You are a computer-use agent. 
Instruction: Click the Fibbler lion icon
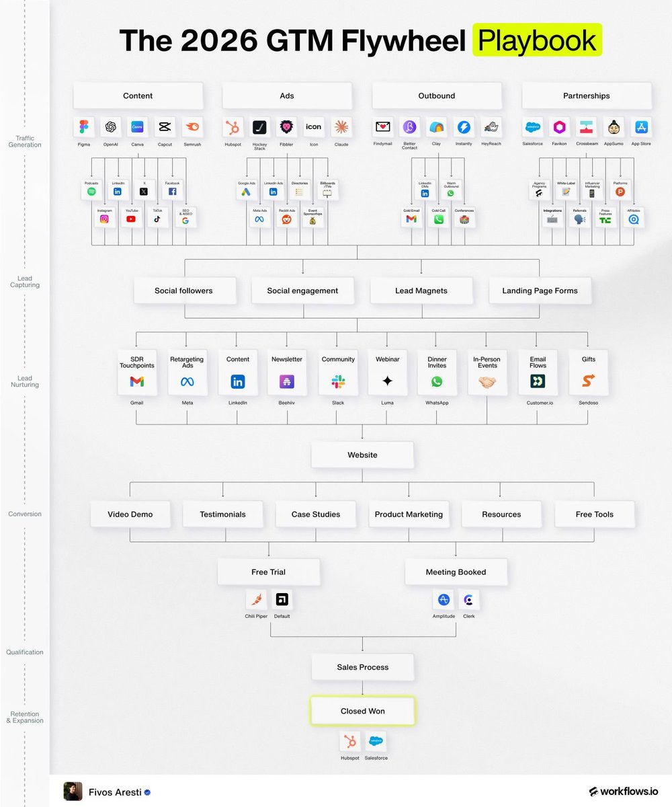click(286, 127)
